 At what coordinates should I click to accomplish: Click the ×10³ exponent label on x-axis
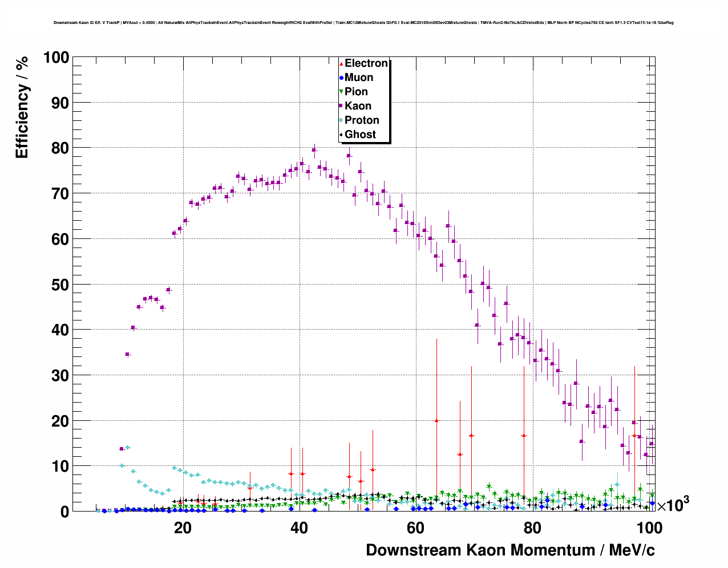(673, 505)
